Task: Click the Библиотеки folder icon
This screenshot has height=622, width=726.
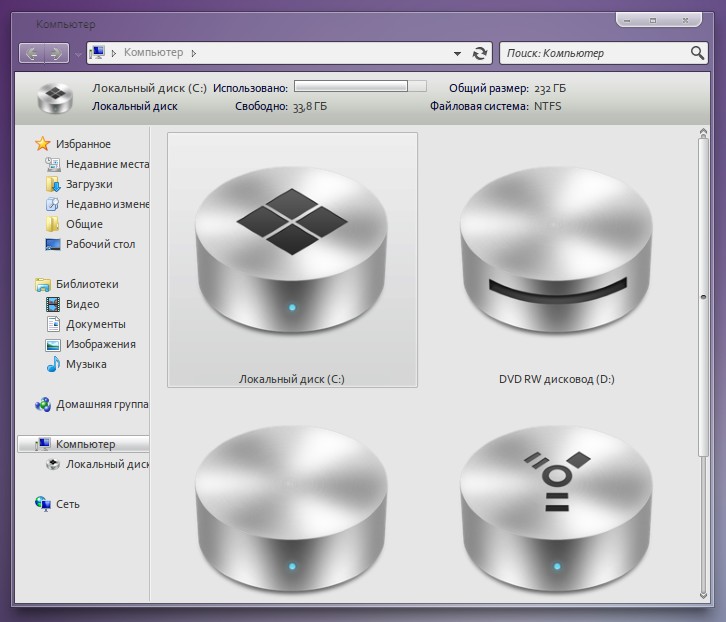Action: point(43,284)
